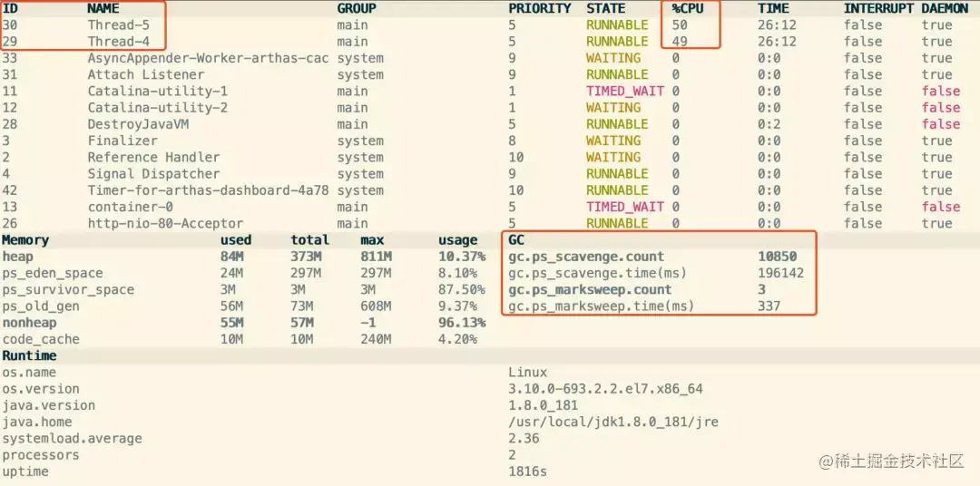The height and width of the screenshot is (486, 980).
Task: Click the Finalizer thread name
Action: (x=122, y=141)
